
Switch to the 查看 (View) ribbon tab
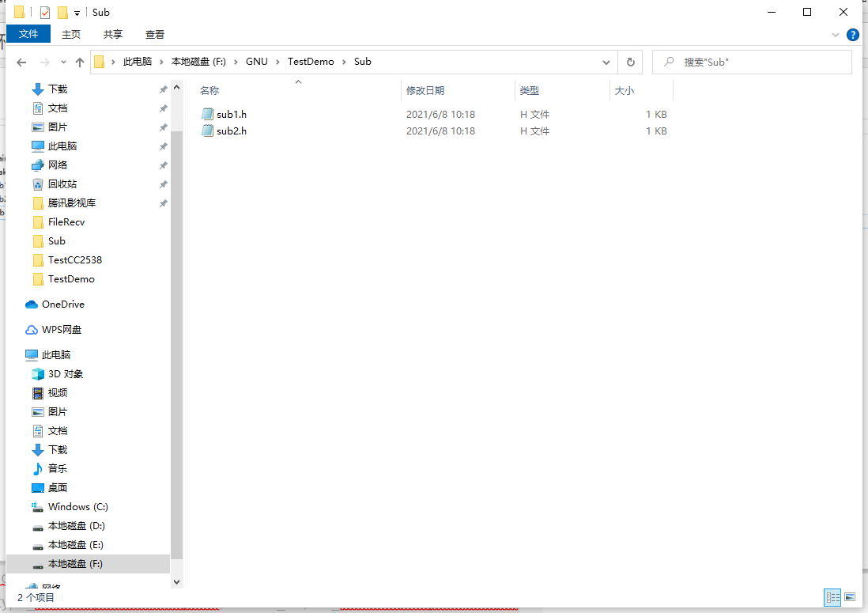[154, 34]
